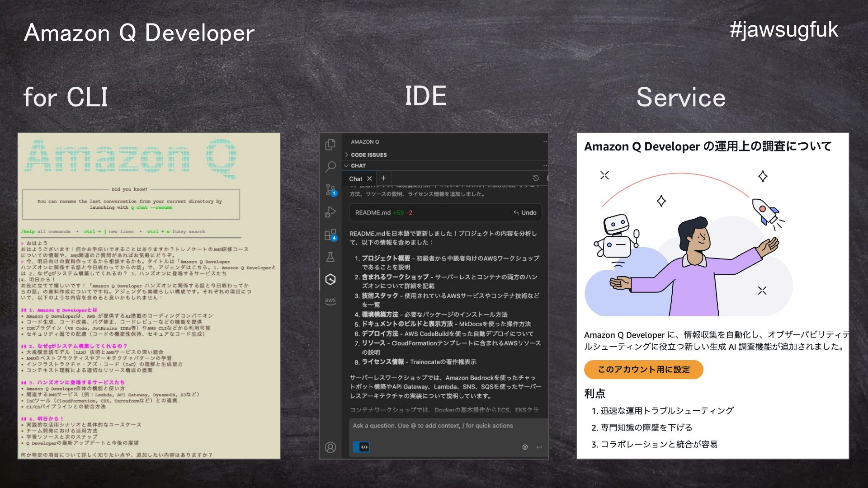Open chat history clock icon in Chat tab bar
868x488 pixels.
tap(536, 178)
